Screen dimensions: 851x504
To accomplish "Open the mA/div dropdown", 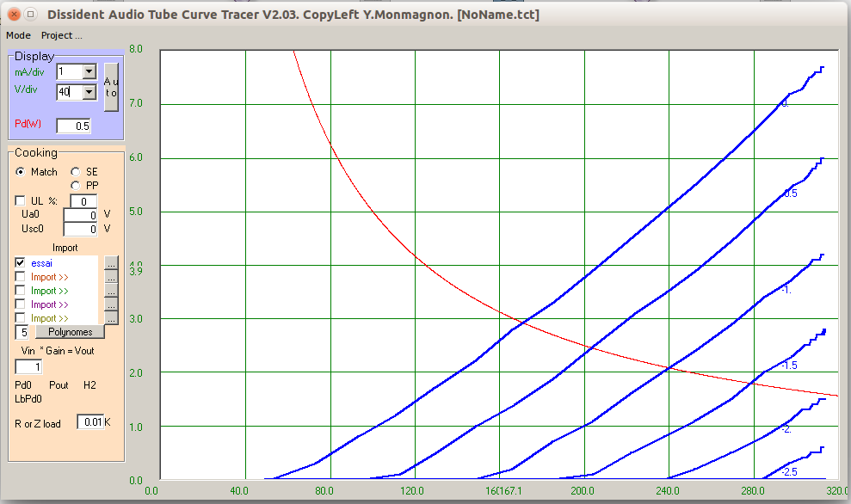I will [89, 72].
